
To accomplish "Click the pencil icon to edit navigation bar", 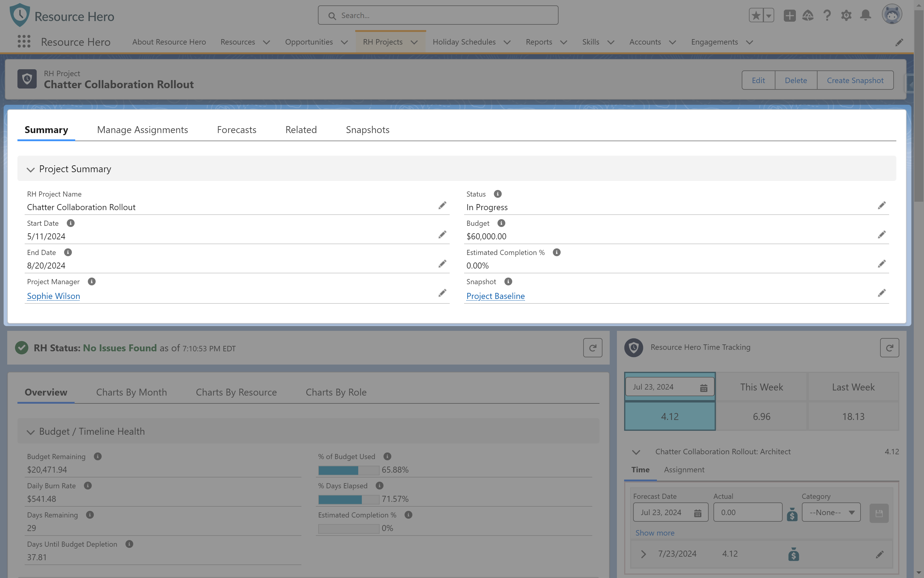I will [x=899, y=42].
